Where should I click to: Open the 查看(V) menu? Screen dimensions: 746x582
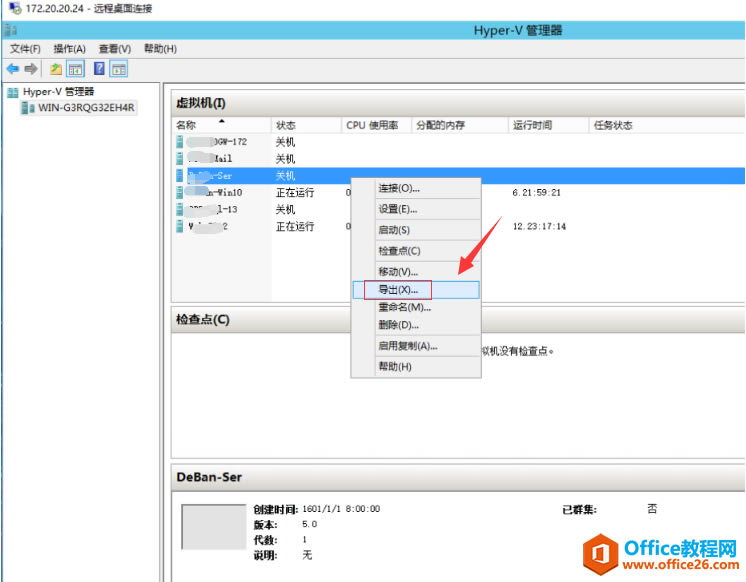115,49
